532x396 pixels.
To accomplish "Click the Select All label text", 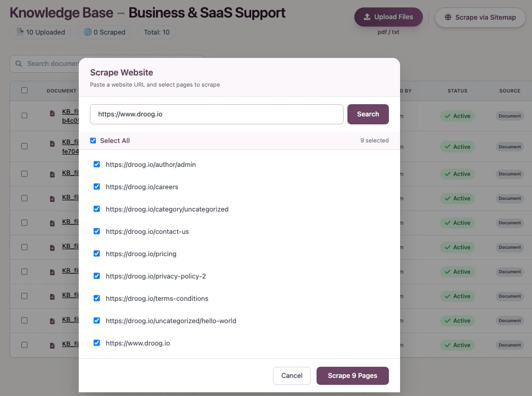I will [x=115, y=141].
